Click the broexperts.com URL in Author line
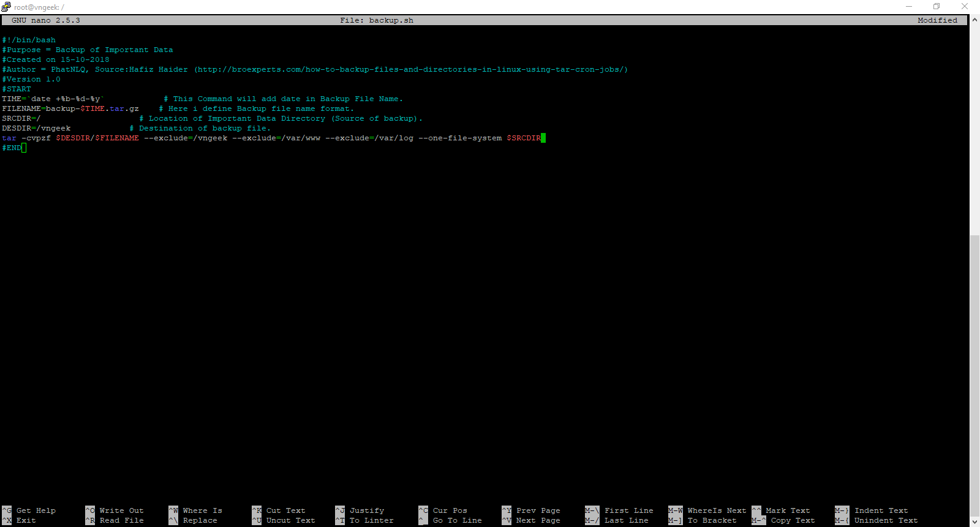 (x=411, y=69)
